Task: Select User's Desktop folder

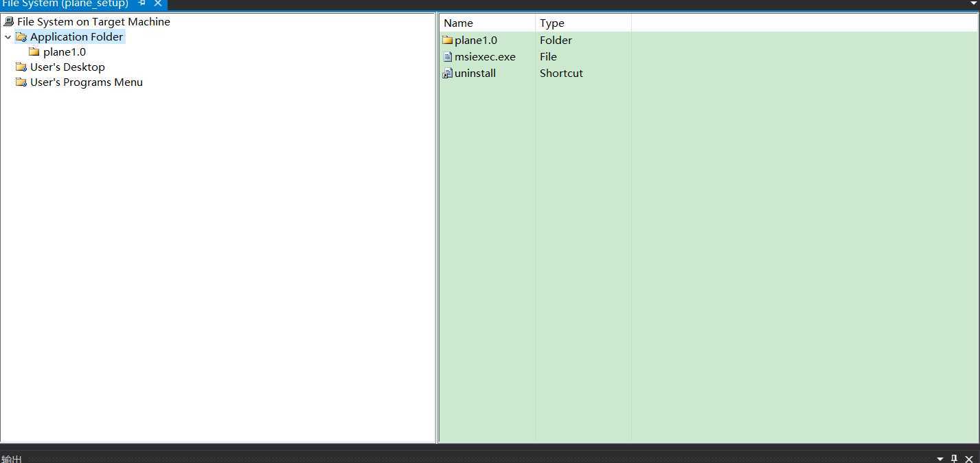Action: pyautogui.click(x=67, y=67)
